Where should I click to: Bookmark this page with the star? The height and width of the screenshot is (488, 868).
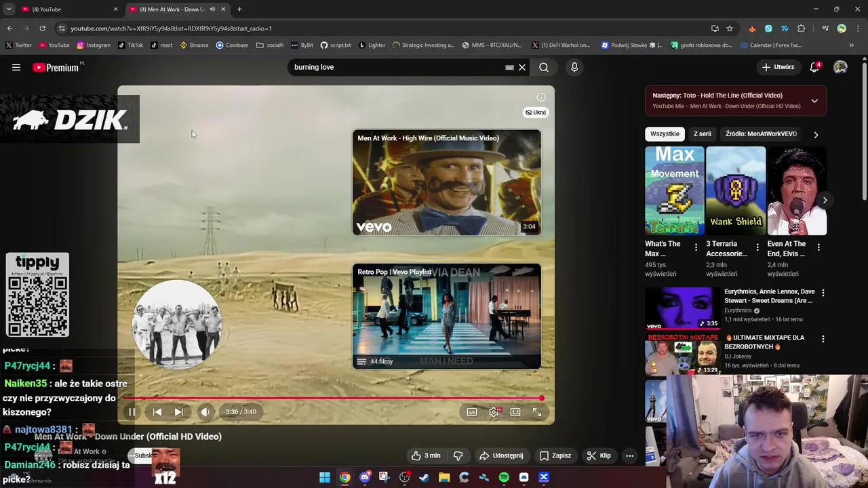(730, 28)
